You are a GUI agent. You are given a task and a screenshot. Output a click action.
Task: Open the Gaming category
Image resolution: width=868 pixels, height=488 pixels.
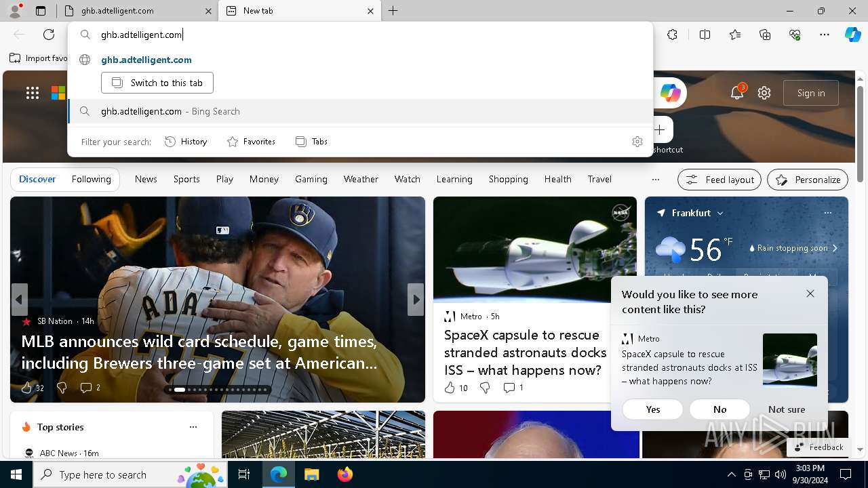click(x=311, y=180)
